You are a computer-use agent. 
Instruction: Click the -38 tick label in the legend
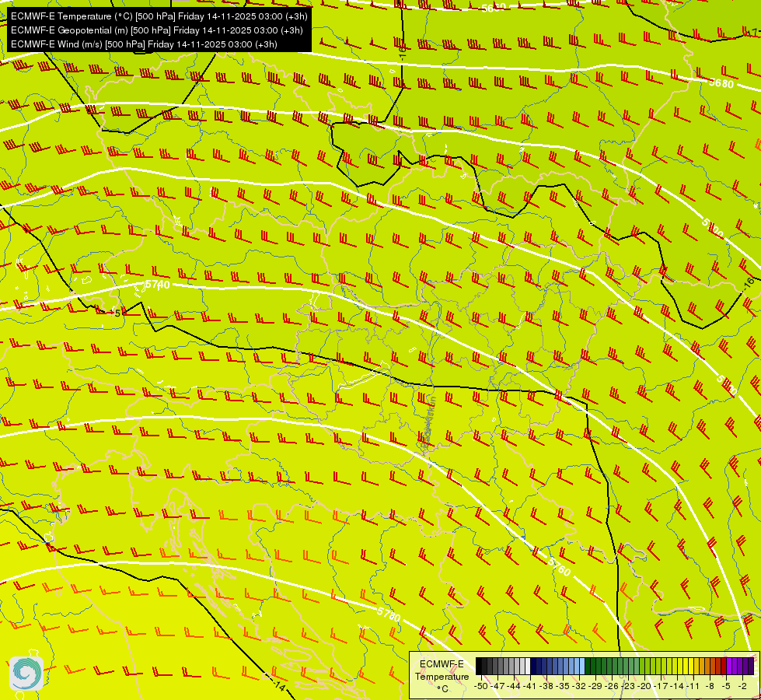point(546,687)
